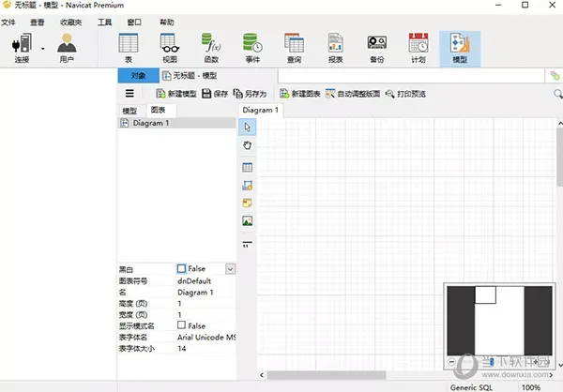
Task: Open the 报表 (Report) objects
Action: [335, 48]
